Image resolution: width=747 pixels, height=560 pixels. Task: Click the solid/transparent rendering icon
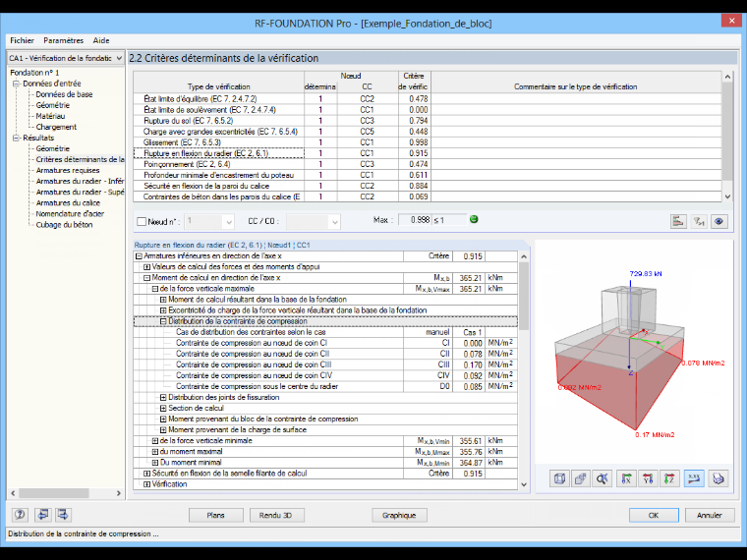[580, 478]
